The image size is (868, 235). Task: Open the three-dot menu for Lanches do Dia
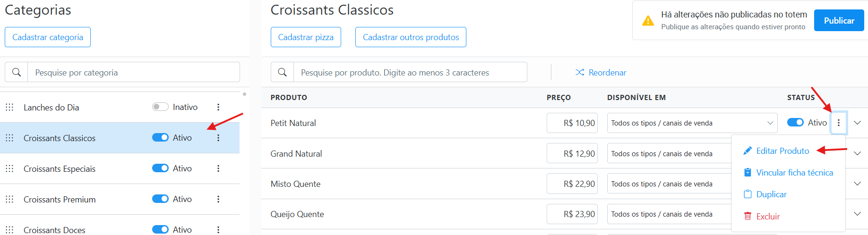point(218,107)
